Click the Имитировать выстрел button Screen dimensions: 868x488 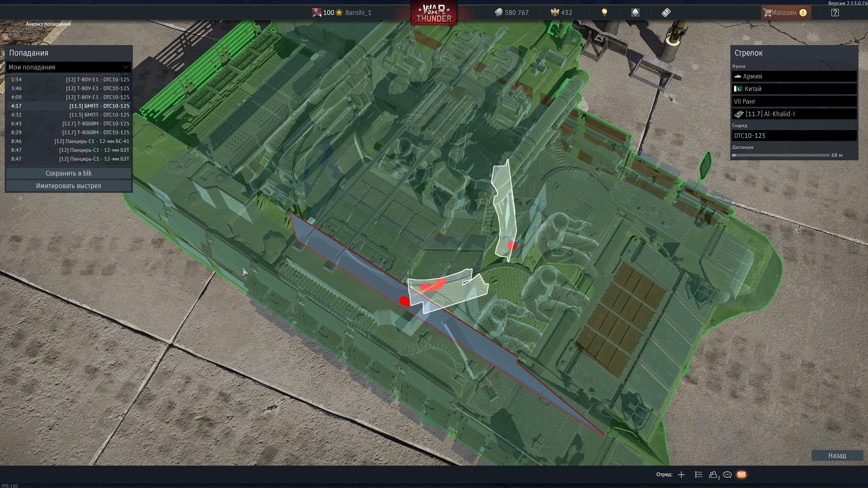(68, 186)
